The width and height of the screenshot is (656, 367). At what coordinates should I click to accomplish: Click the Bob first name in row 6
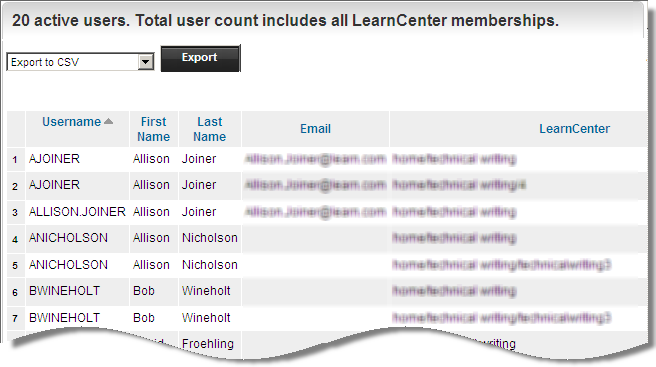144,291
